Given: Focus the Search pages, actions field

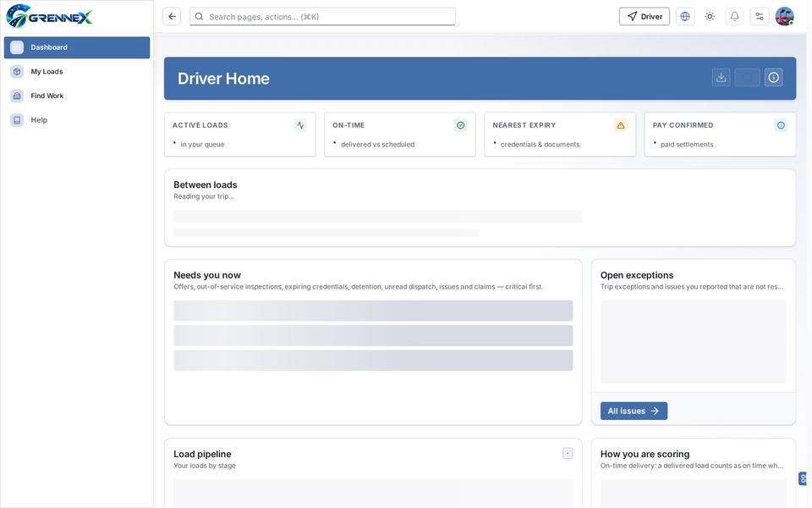Looking at the screenshot, I should click(322, 17).
